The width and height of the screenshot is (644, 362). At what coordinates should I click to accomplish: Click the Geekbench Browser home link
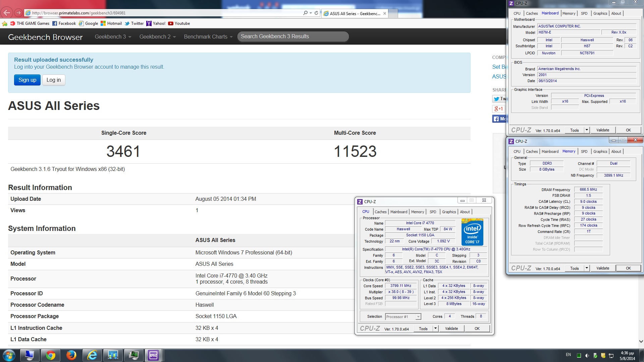45,37
